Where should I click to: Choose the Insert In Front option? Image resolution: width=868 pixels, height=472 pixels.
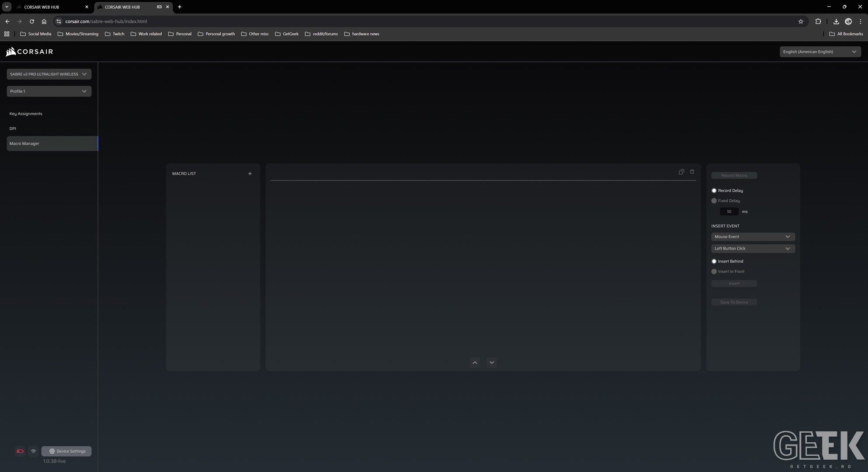click(714, 271)
